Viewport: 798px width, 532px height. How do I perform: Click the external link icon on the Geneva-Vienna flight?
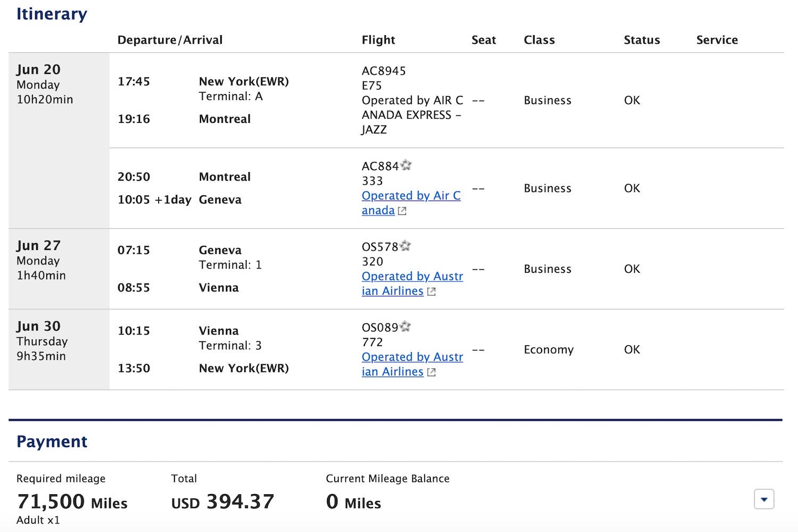coord(431,292)
